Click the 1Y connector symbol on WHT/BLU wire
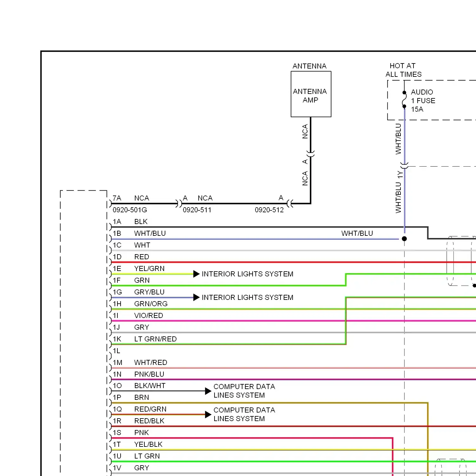This screenshot has width=476, height=476. pos(404,166)
